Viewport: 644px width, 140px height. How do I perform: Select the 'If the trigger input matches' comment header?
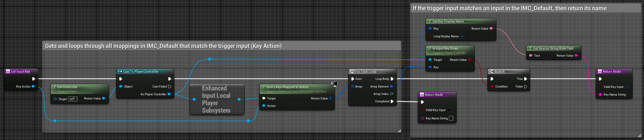pyautogui.click(x=510, y=8)
